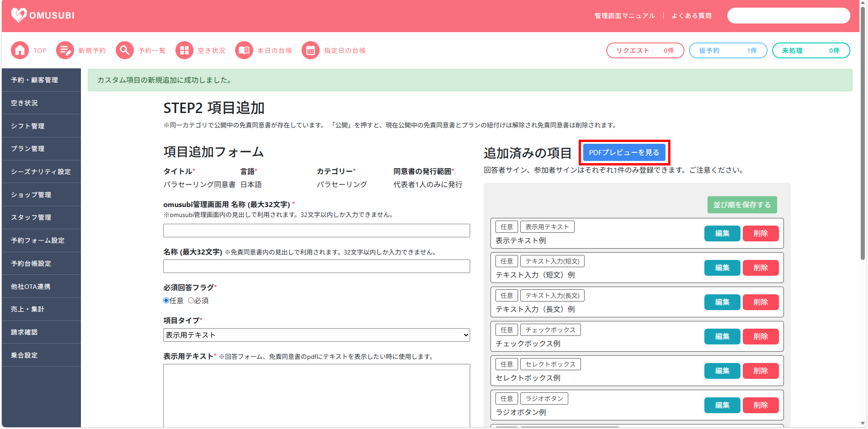Delete the チェックボックス例 item
Viewport: 868px width, 429px height.
tap(760, 337)
